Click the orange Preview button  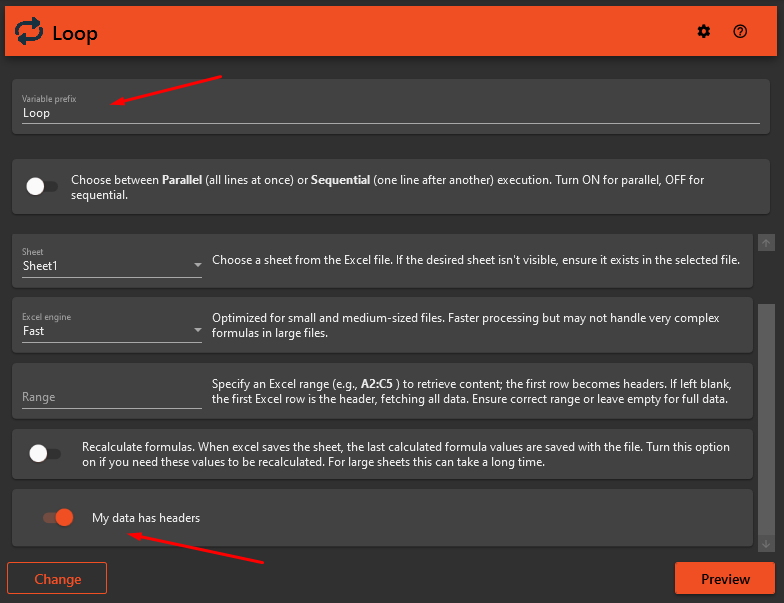(x=725, y=579)
